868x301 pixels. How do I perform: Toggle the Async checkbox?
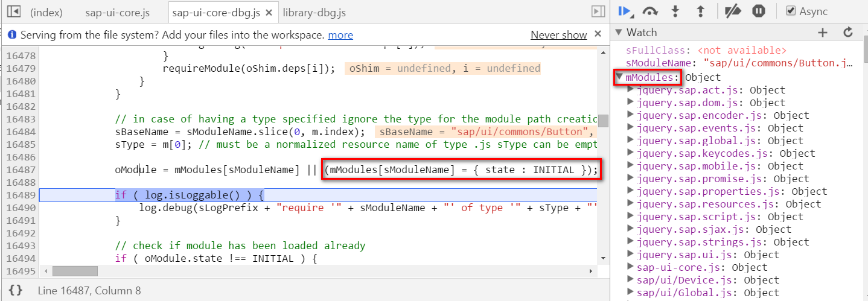pos(790,11)
